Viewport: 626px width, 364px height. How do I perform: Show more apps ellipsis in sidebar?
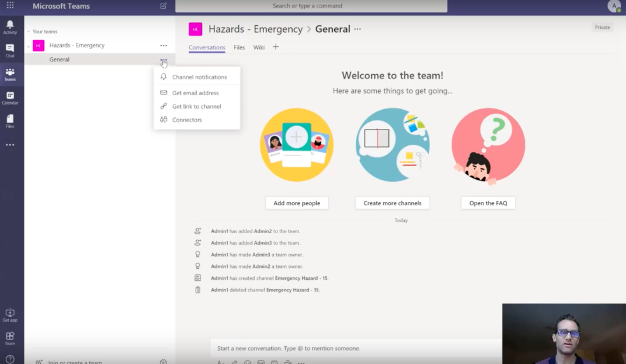click(10, 145)
